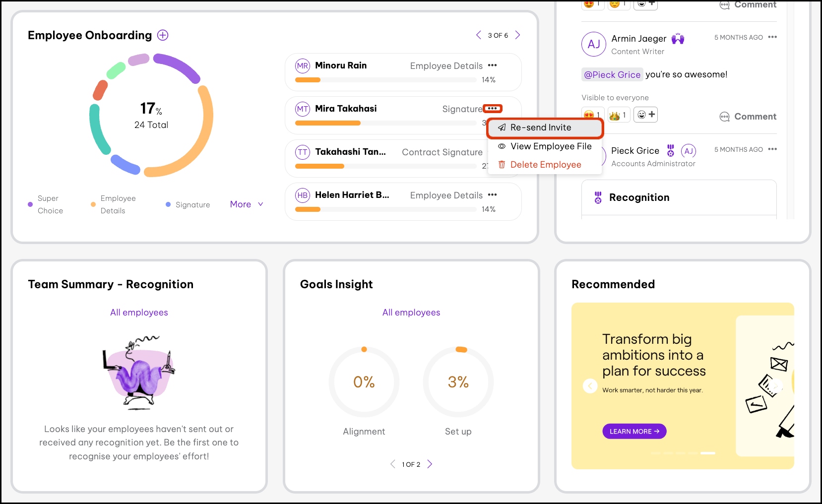Go to next Goals Insight page
The height and width of the screenshot is (504, 822).
[x=430, y=464]
